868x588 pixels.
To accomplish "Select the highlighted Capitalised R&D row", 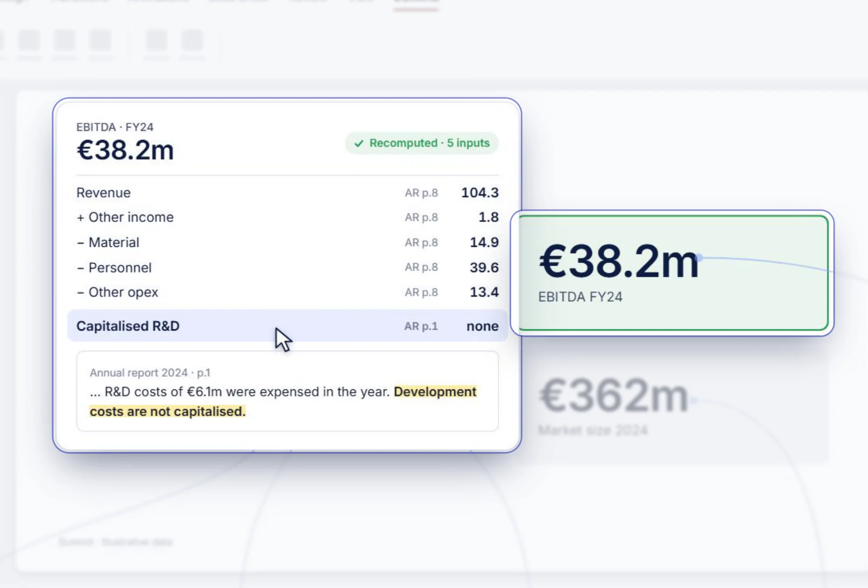I will click(287, 326).
